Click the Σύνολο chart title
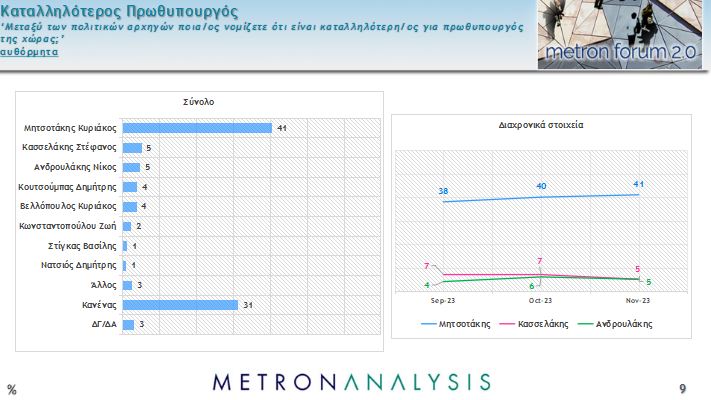 tap(198, 102)
